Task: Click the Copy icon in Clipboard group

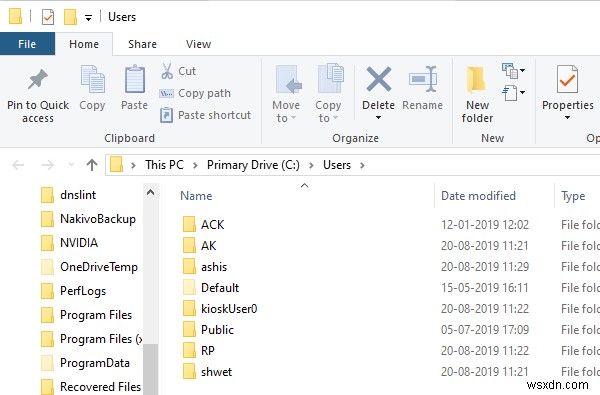Action: tap(92, 79)
